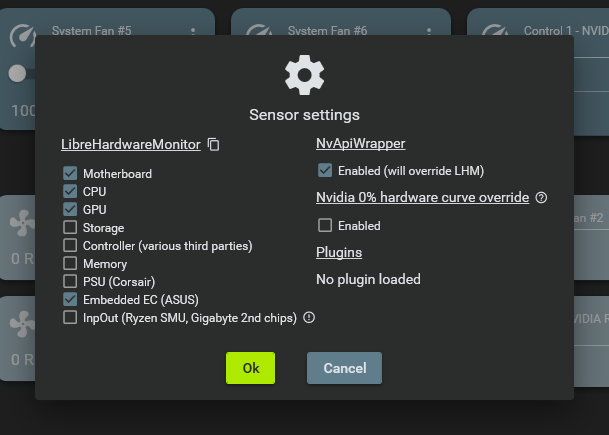
Task: Cancel the Sensor settings dialog
Action: (344, 368)
